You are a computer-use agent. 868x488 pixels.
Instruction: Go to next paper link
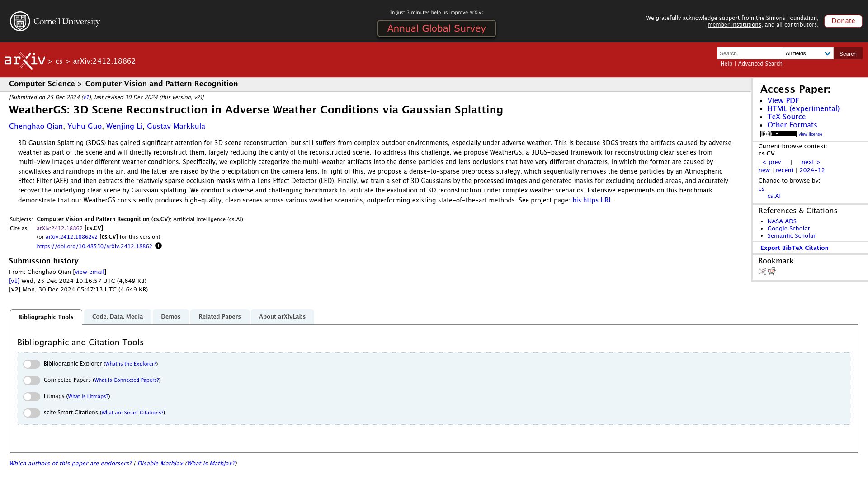(x=811, y=162)
